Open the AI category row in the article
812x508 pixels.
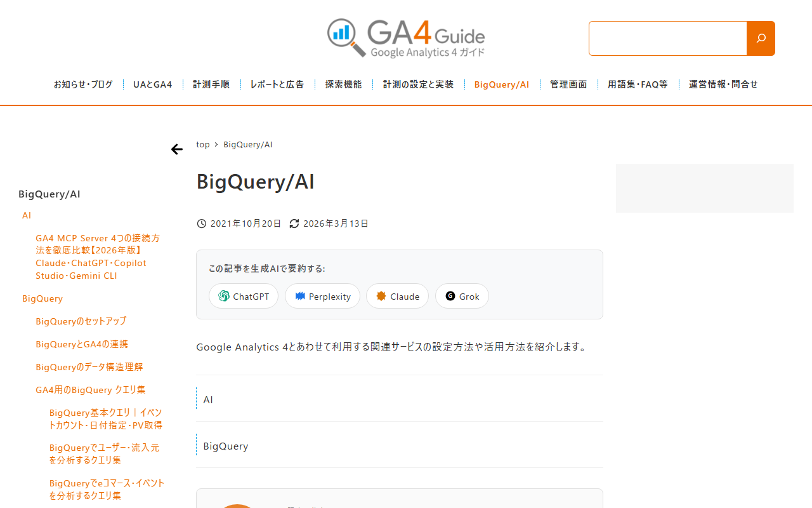pos(400,399)
